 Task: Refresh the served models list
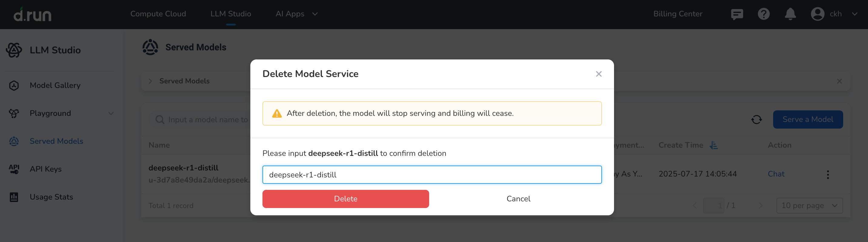pyautogui.click(x=756, y=120)
